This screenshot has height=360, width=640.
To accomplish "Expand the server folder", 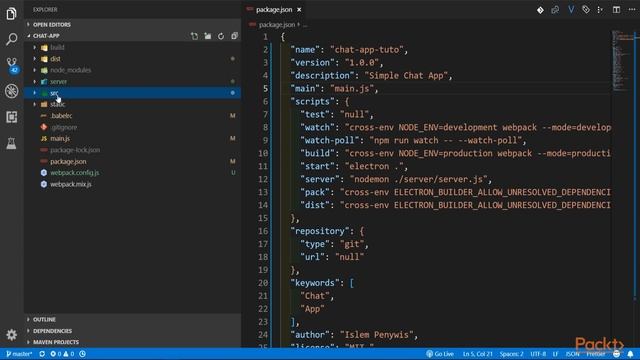I will tap(58, 82).
